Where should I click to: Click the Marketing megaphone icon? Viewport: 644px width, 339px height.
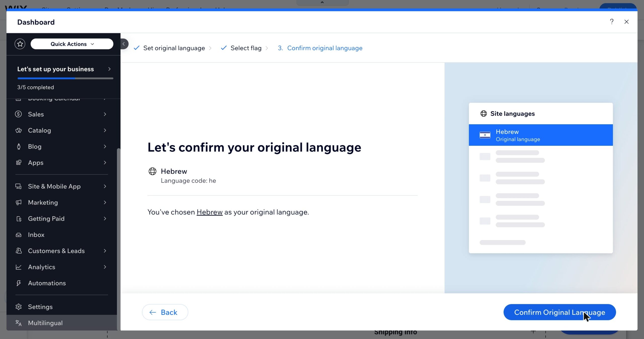[x=18, y=202]
